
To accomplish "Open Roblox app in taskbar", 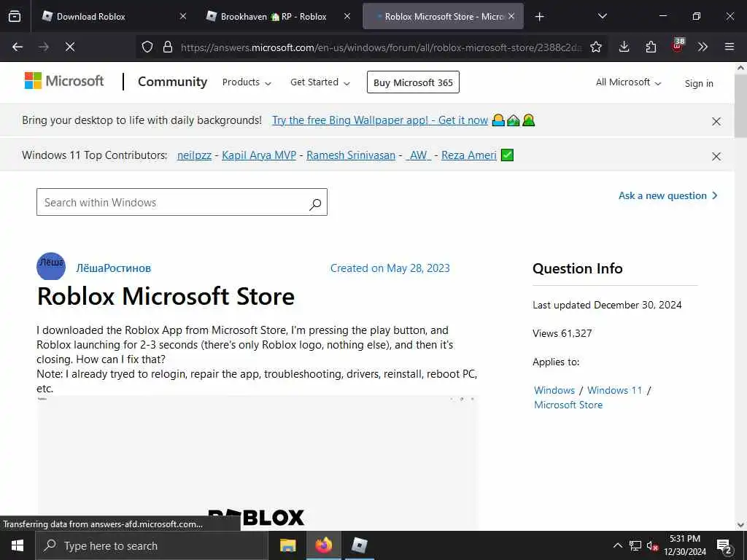I will pyautogui.click(x=359, y=545).
